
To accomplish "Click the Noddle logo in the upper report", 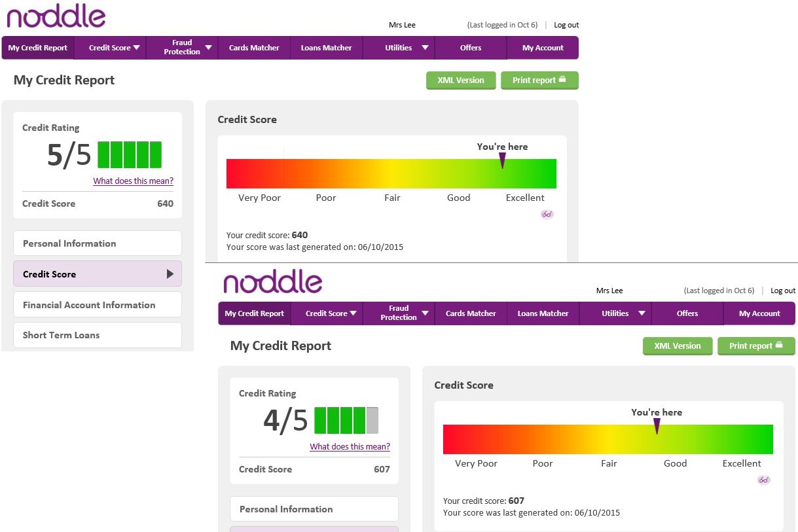I will (56, 16).
